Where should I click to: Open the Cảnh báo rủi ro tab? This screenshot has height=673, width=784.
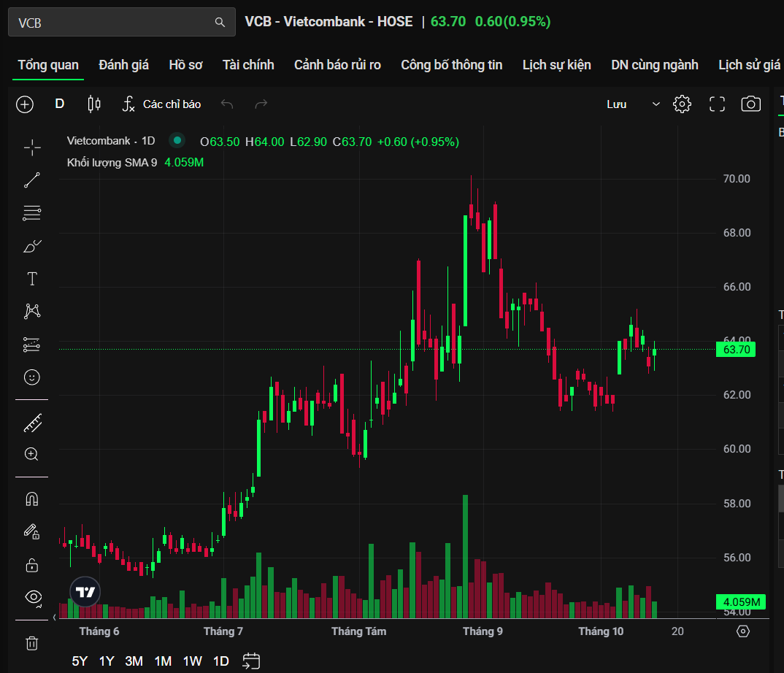coord(337,65)
